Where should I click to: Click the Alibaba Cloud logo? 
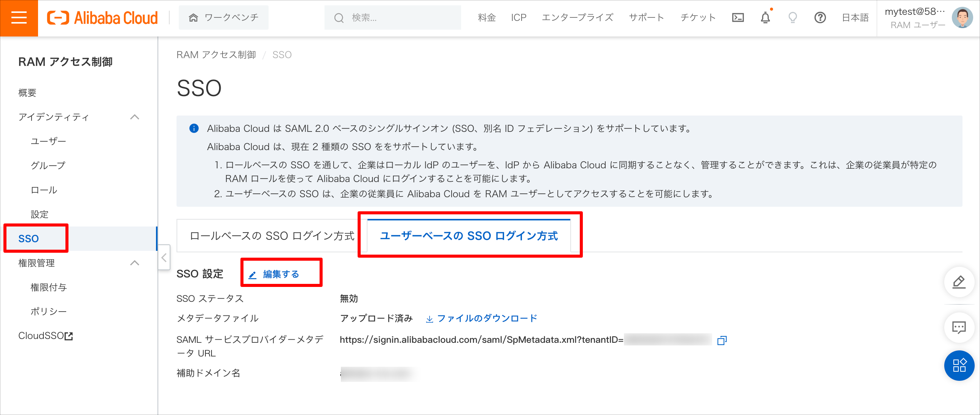tap(102, 18)
